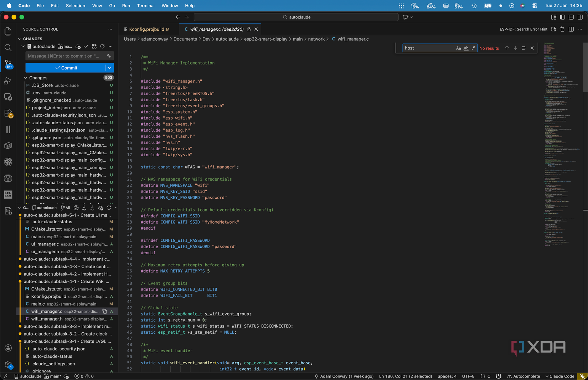Open the Search view in activity bar
This screenshot has height=380, width=588.
8,48
